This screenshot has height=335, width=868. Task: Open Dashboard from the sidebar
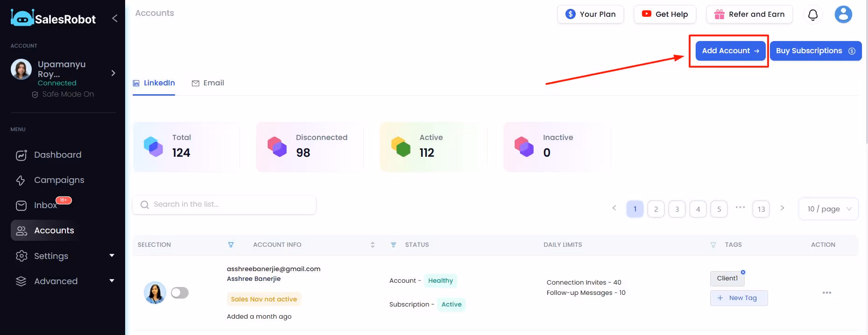pyautogui.click(x=57, y=155)
